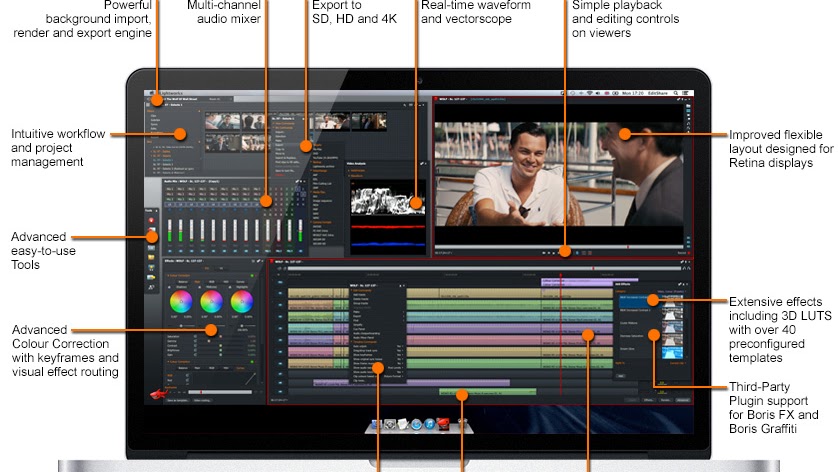Toggle the topmost track button in timeline
The image size is (838, 472).
pos(280,282)
